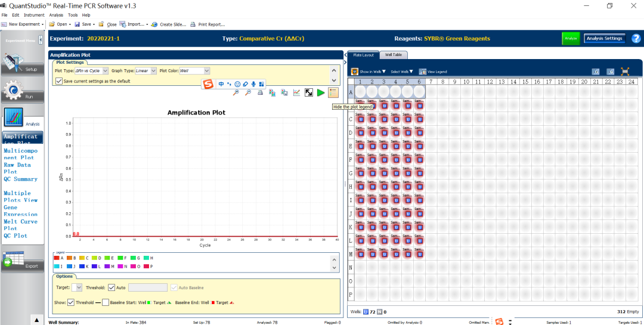The width and height of the screenshot is (644, 325).
Task: Open the Target dropdown in Options
Action: (x=77, y=287)
